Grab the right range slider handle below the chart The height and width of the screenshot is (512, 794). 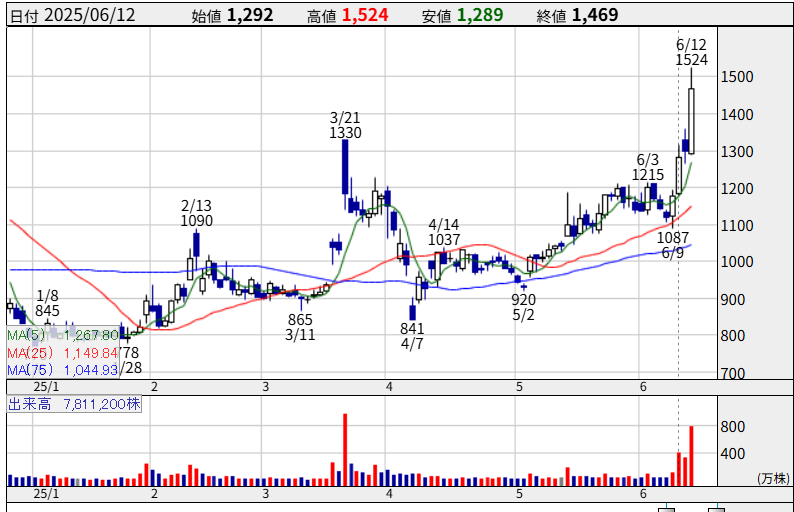(x=717, y=509)
